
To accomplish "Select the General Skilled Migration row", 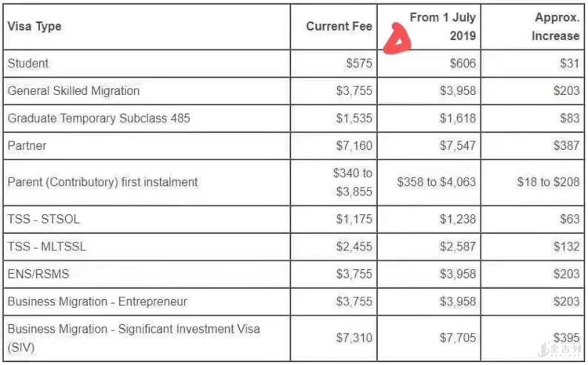I will [74, 91].
